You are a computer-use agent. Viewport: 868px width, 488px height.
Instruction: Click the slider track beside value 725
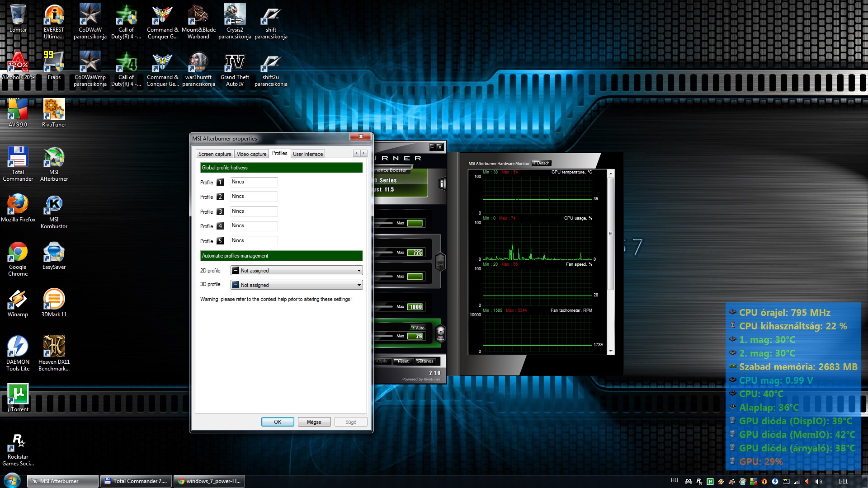(x=384, y=253)
